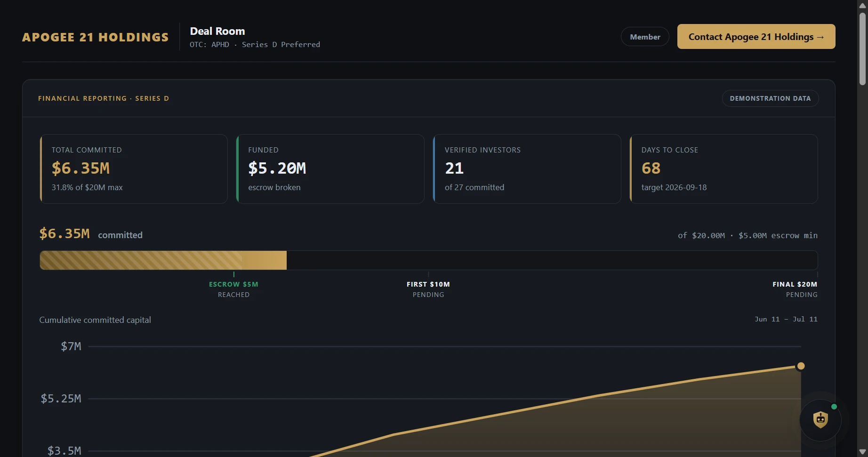Click the Deal Room heading

click(217, 31)
